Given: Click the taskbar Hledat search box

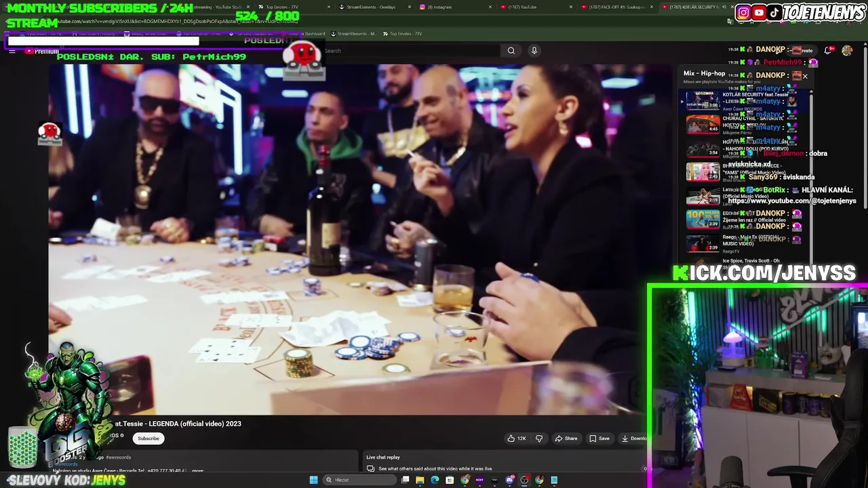Looking at the screenshot, I should 359,480.
